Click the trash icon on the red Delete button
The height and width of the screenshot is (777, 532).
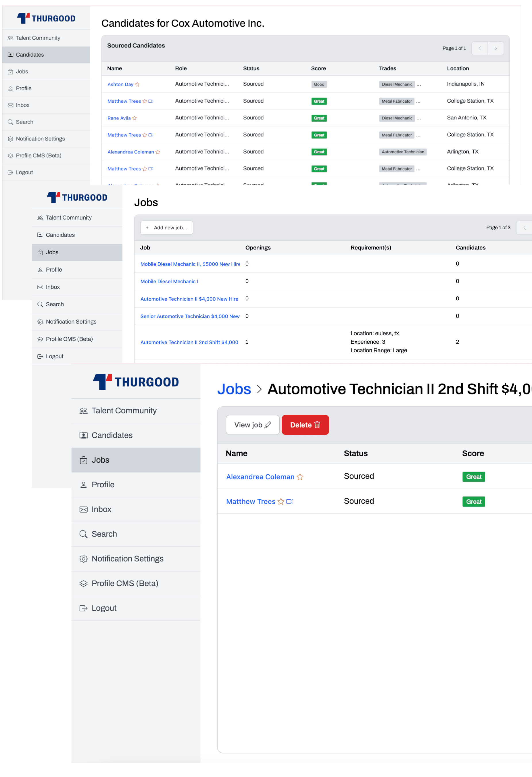(x=317, y=425)
